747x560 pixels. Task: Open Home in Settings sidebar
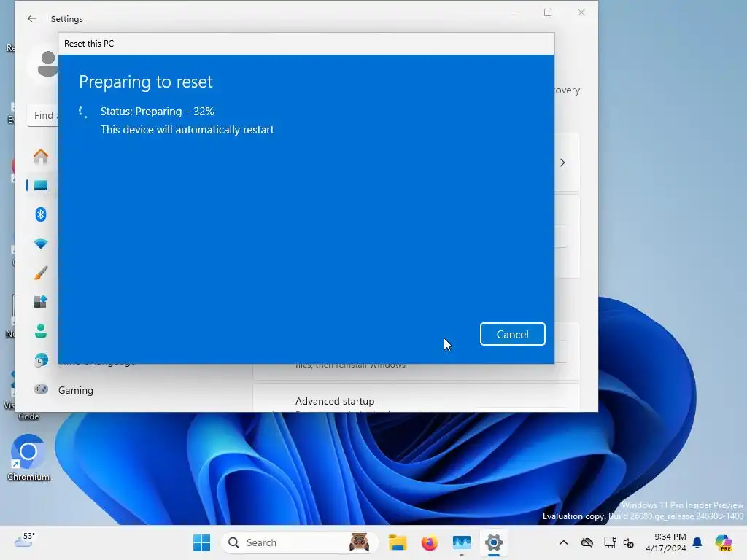[41, 156]
